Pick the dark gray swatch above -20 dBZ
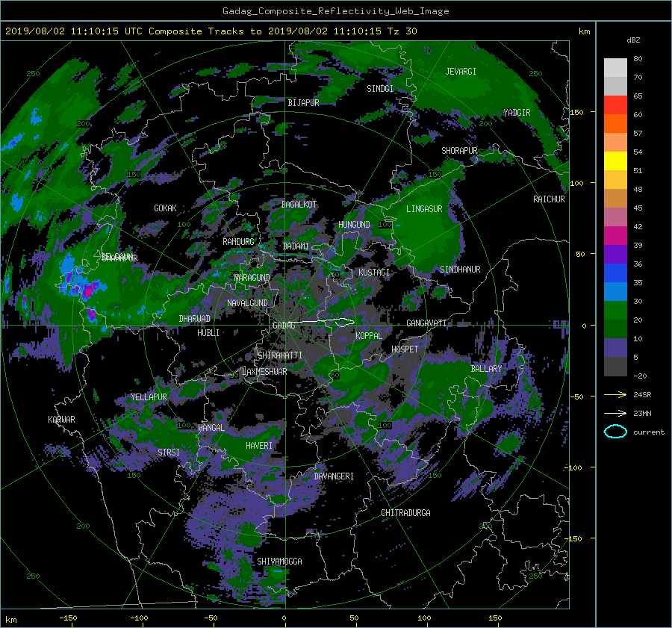The width and height of the screenshot is (672, 628). coord(615,367)
